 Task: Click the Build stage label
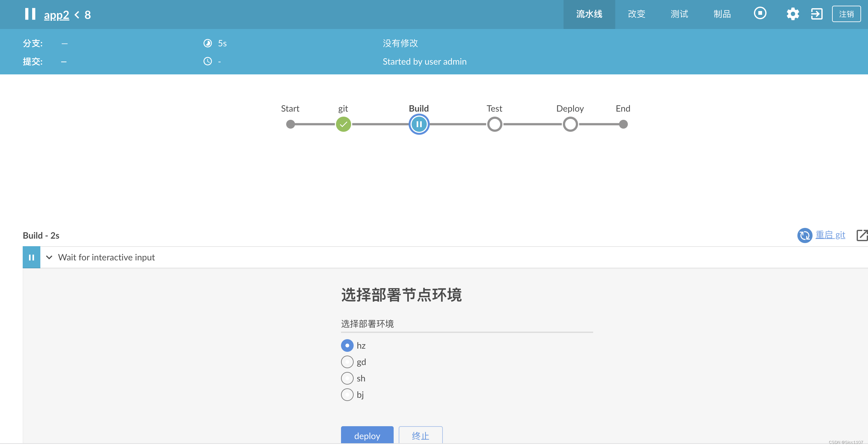[x=419, y=108]
